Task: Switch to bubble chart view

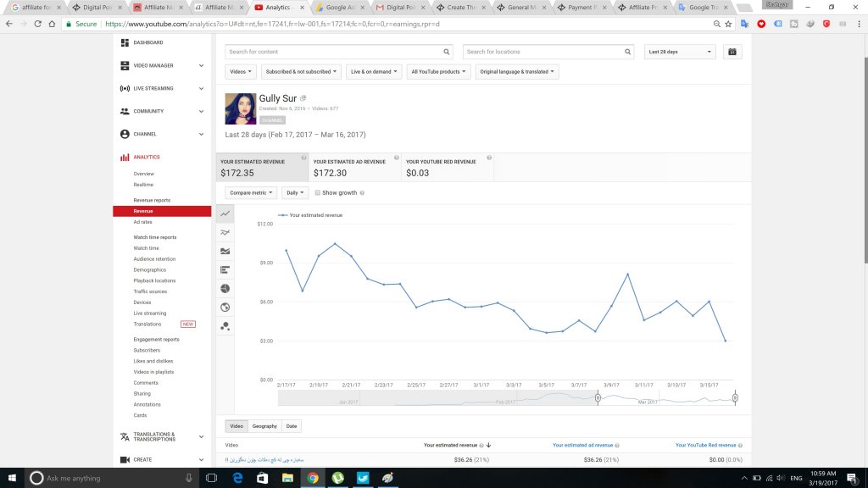Action: (x=225, y=325)
